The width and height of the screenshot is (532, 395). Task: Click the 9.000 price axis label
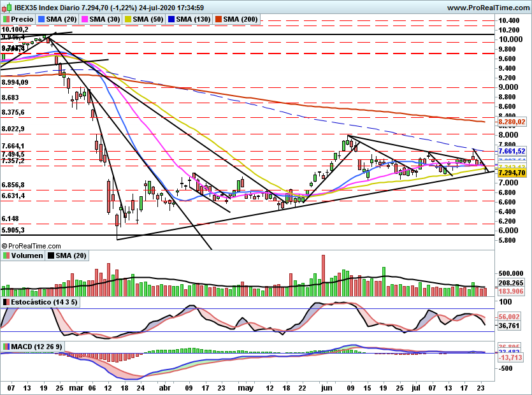[508, 87]
